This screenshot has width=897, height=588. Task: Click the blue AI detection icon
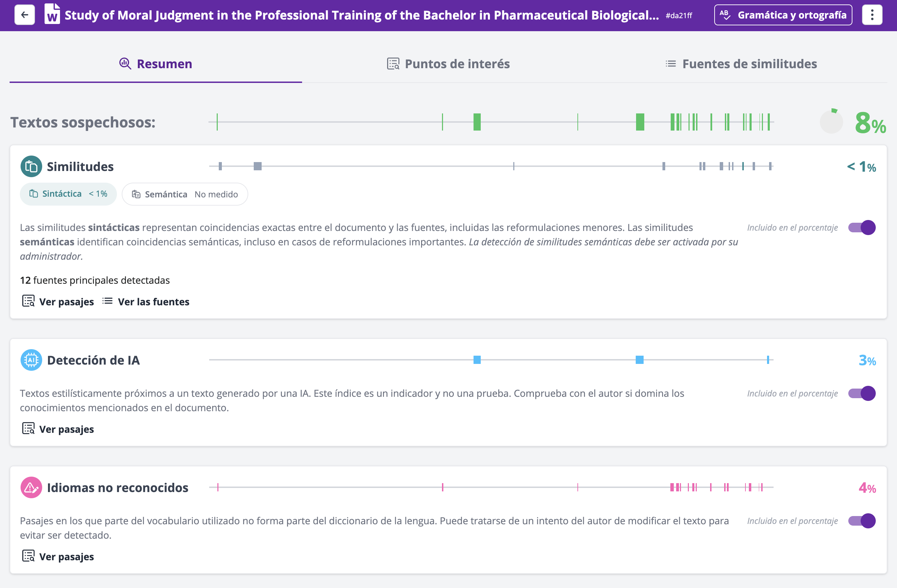(31, 360)
